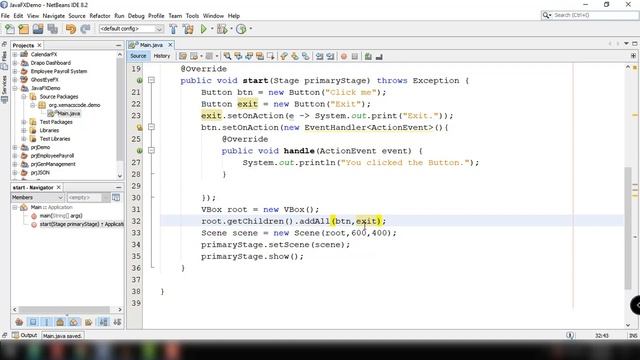Switch to the Main.java editor tab
Screen dimensions: 640x360
[151, 45]
